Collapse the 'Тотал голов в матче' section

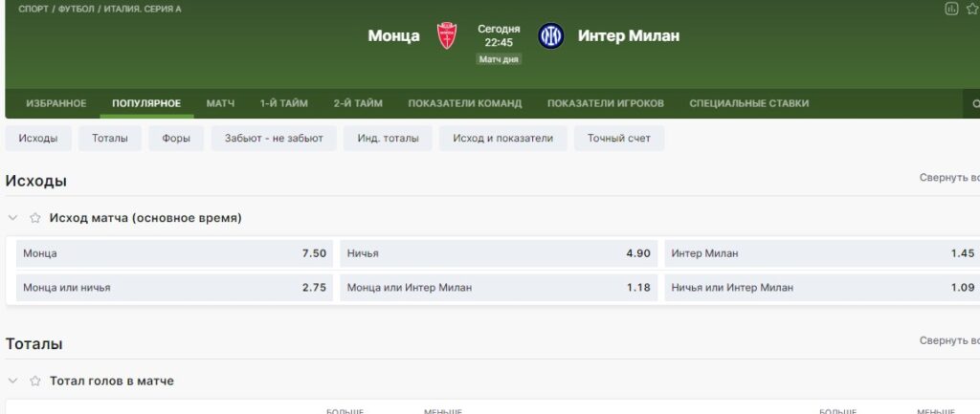[x=12, y=381]
